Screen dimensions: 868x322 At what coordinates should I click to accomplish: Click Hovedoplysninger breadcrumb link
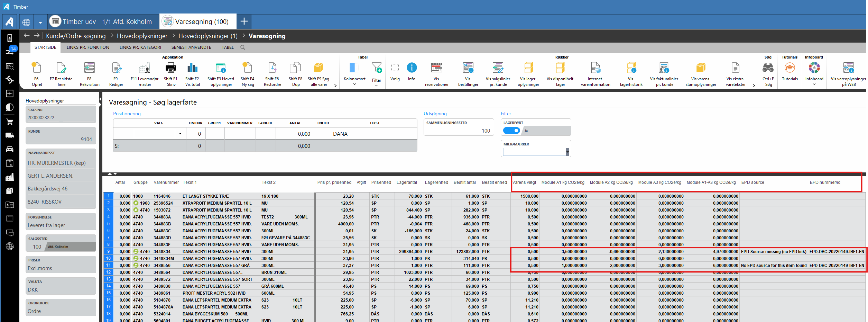[x=142, y=36]
